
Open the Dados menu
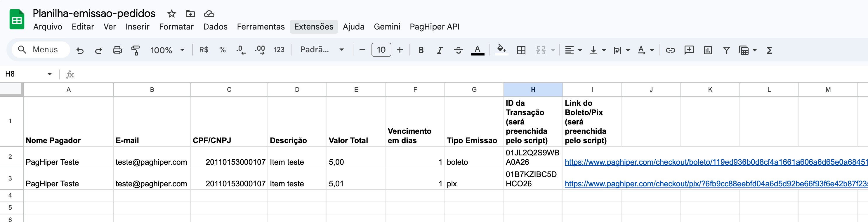[x=215, y=27]
